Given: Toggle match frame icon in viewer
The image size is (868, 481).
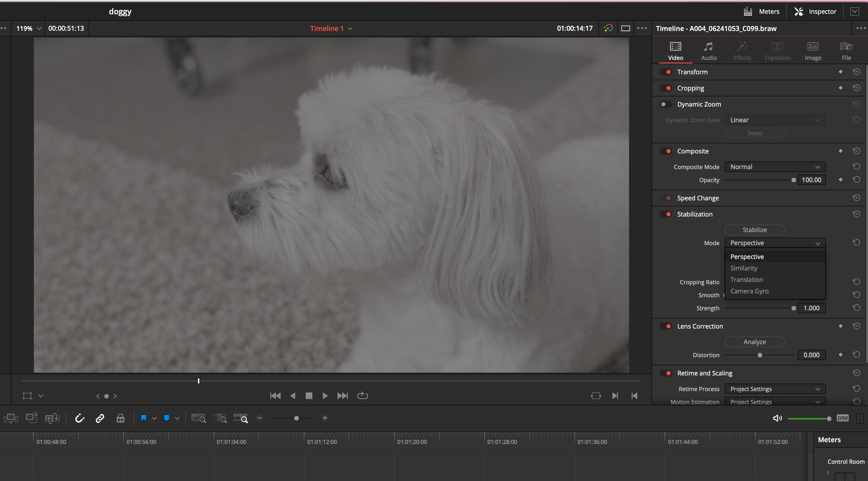Looking at the screenshot, I should [x=596, y=396].
